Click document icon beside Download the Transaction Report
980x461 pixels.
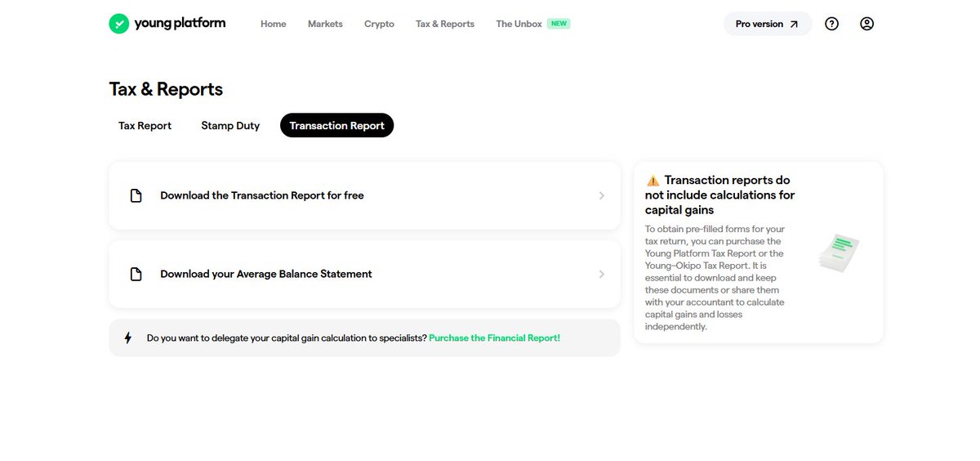tap(136, 195)
